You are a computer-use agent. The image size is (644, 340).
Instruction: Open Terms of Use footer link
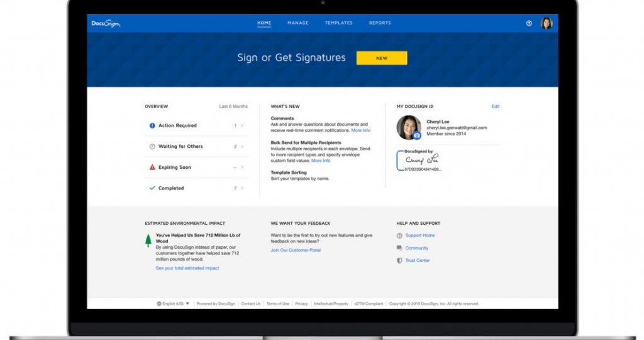tap(277, 304)
